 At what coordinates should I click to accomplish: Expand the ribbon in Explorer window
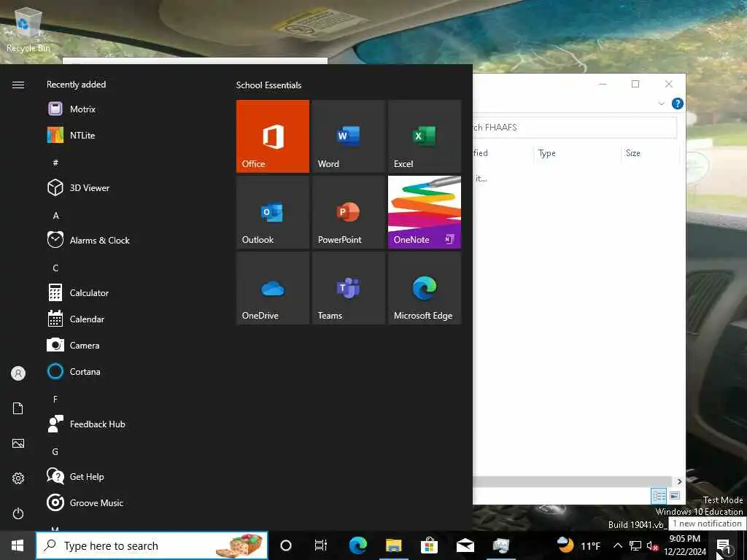pos(661,104)
